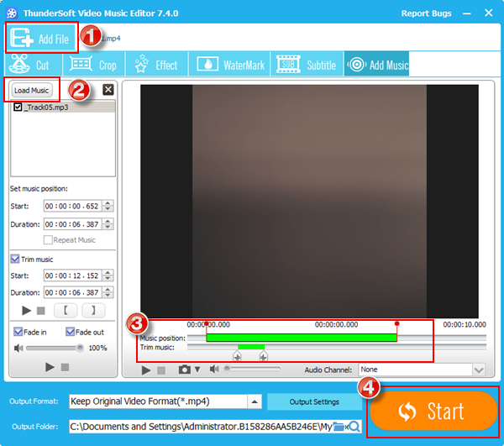Expand the Audio Channel dropdown
The width and height of the screenshot is (504, 446).
tap(479, 370)
